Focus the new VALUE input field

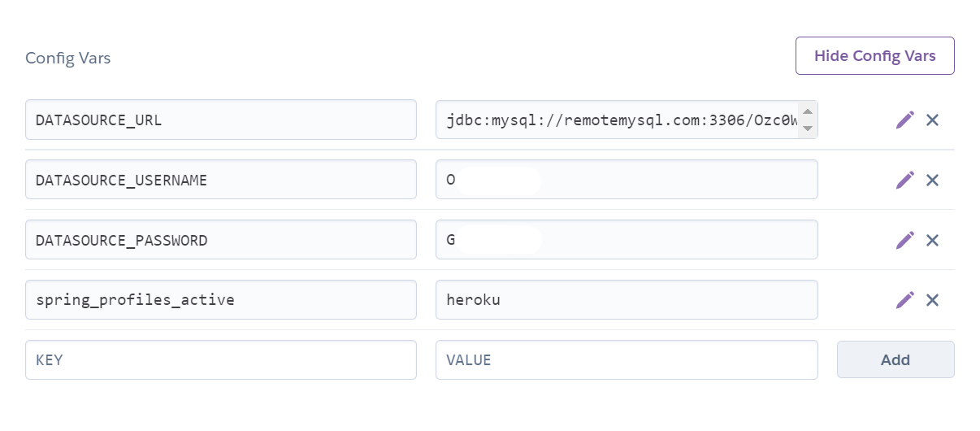point(626,359)
